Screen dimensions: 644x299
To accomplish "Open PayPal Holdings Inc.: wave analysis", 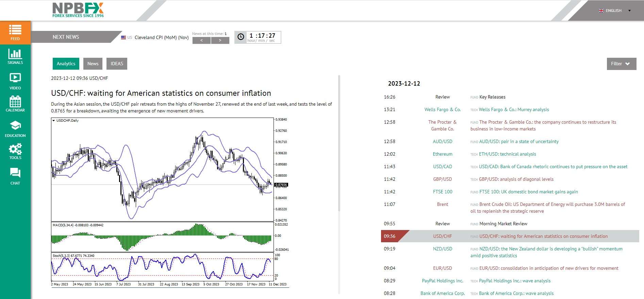I will pos(515,281).
